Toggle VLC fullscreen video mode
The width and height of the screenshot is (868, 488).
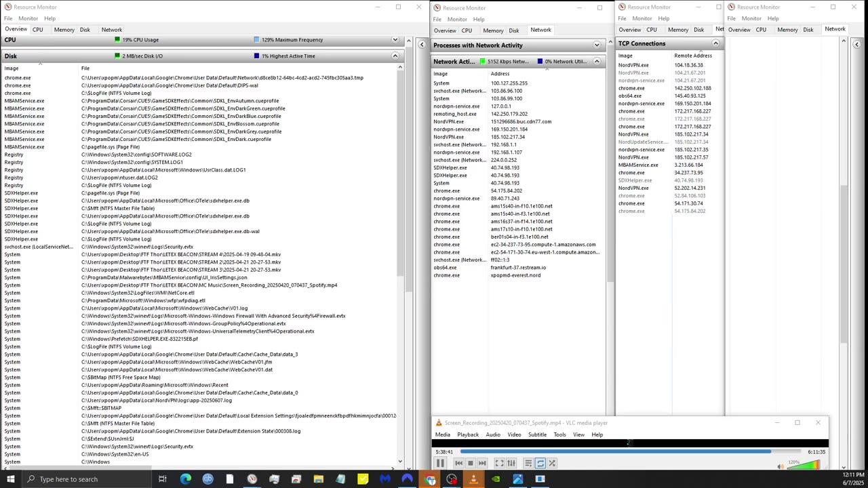(499, 463)
